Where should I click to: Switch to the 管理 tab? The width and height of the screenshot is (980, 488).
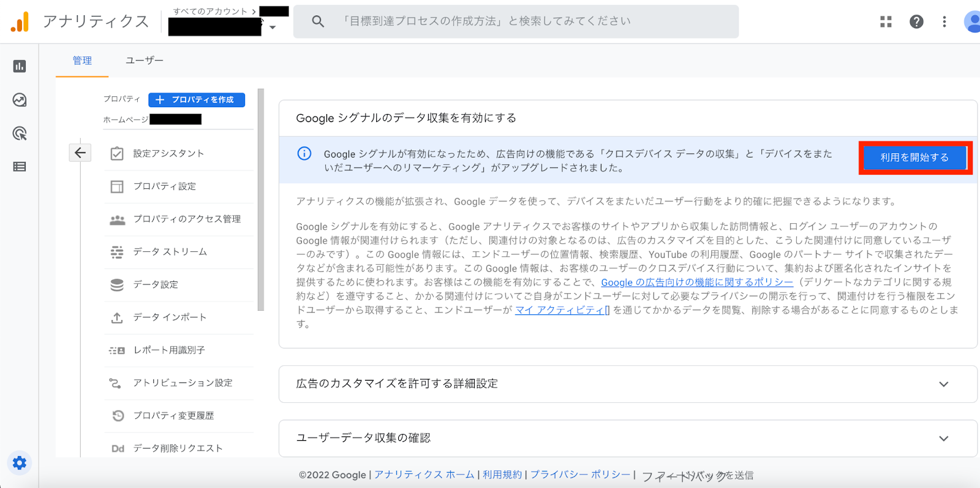[82, 60]
